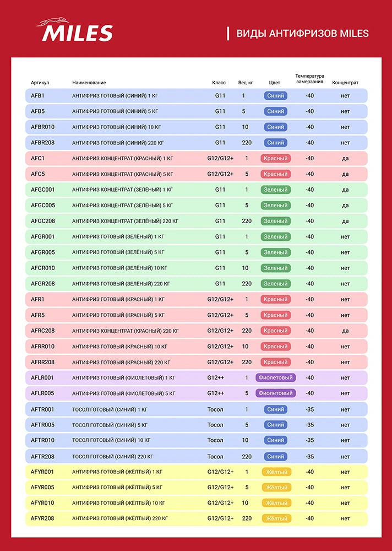Click the Красный color badge in the AFC1 row
Screen dimensions: 392x551
(x=275, y=159)
